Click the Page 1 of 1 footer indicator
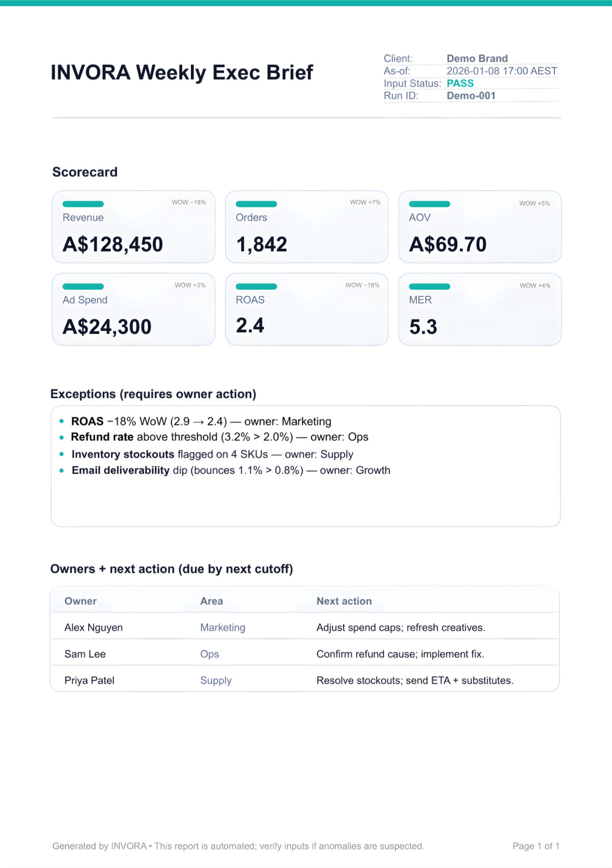Screen dimensions: 612x868 point(535,846)
